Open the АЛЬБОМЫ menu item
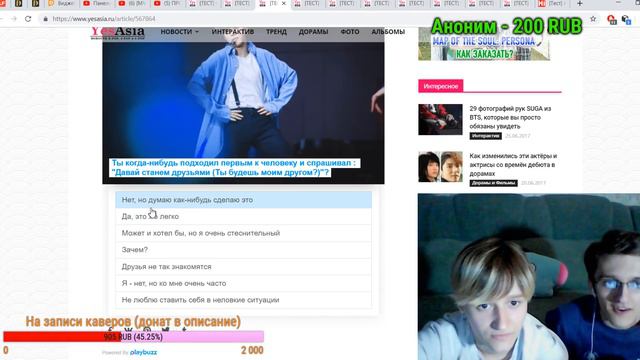The height and width of the screenshot is (360, 640). point(388,31)
